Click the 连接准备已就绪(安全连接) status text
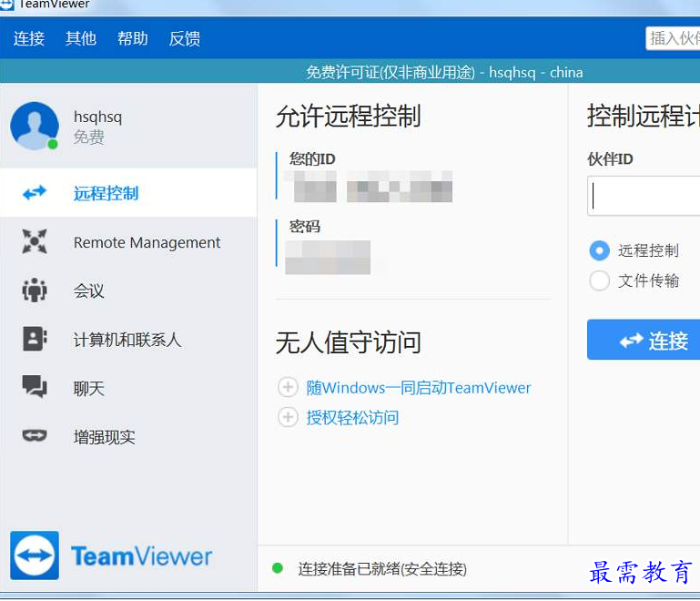Viewport: 700px width, 601px height. point(382,569)
